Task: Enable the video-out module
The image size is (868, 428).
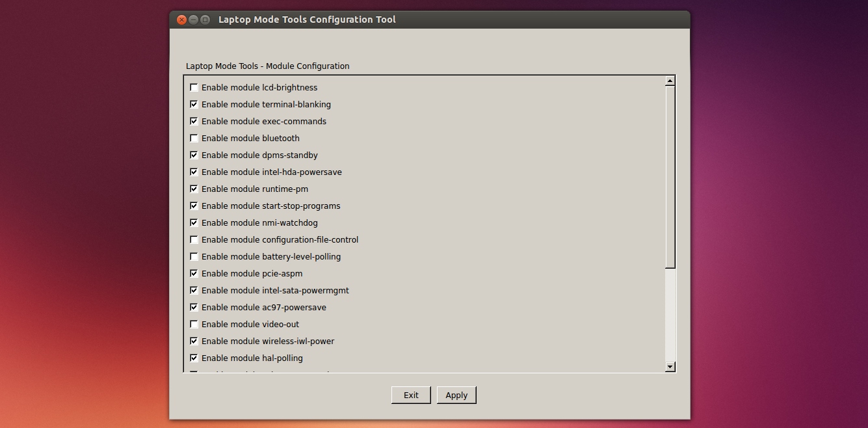Action: [x=194, y=324]
